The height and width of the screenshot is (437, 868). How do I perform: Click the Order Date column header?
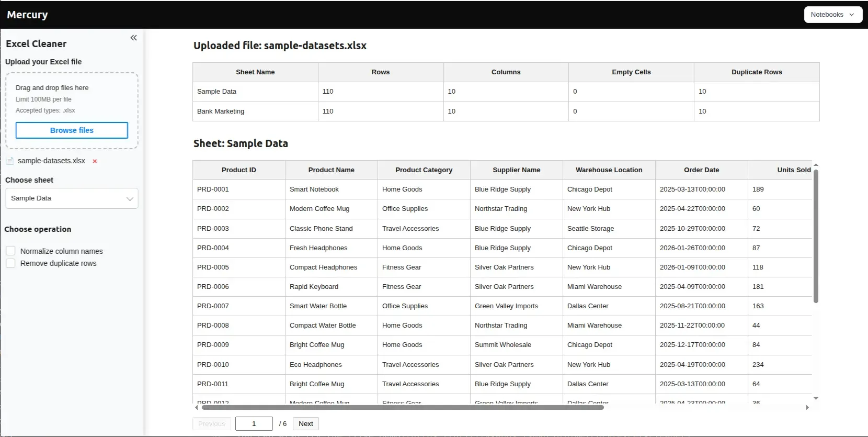coord(702,170)
